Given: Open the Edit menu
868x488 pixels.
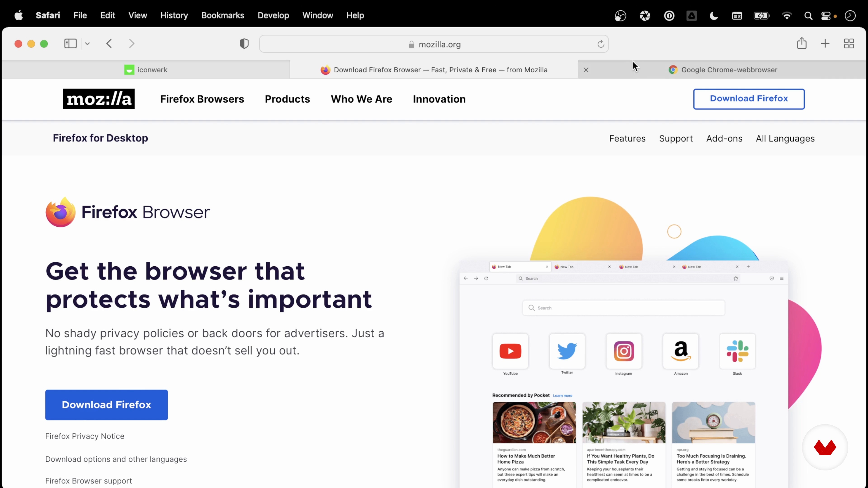Looking at the screenshot, I should [x=108, y=15].
